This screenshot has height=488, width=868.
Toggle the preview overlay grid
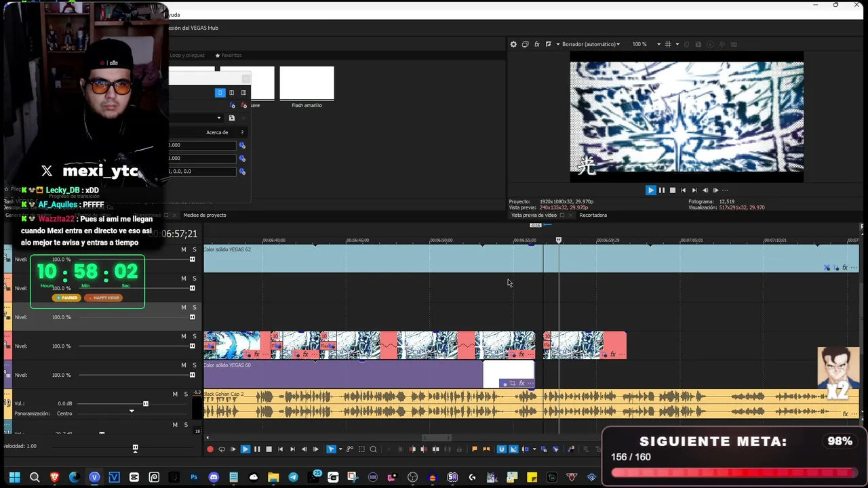point(668,45)
